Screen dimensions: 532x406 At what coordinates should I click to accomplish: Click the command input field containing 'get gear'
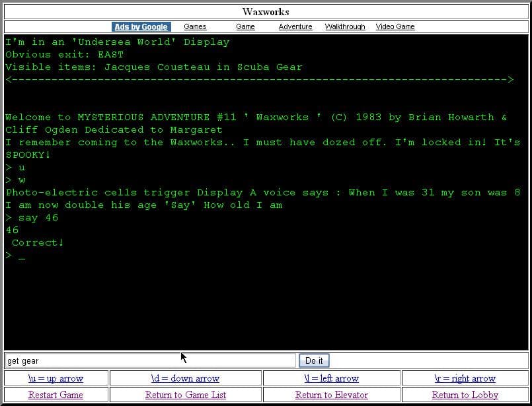coord(150,360)
